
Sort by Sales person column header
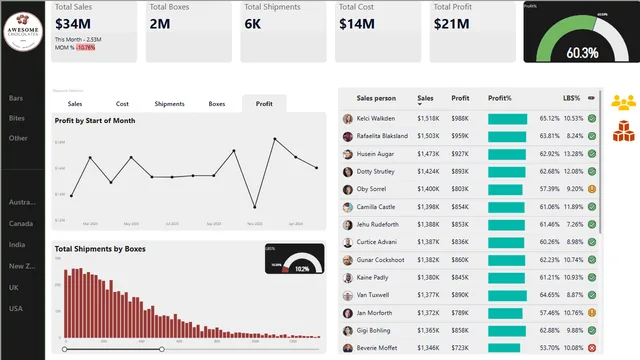376,98
